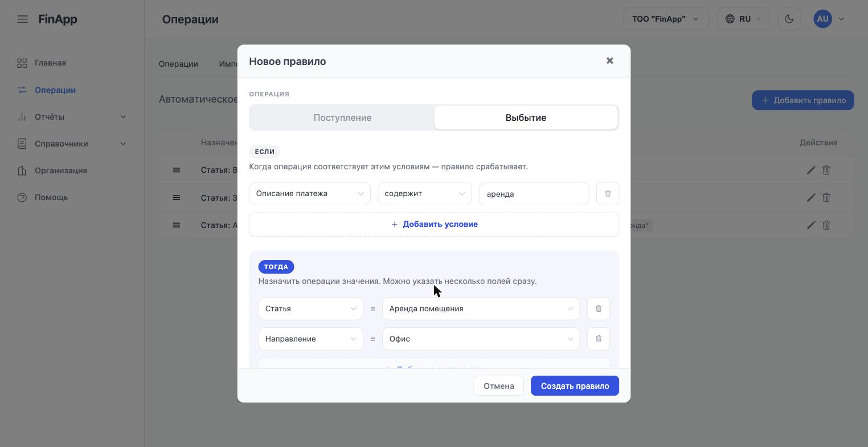Click the FinApp logo
This screenshot has width=868, height=447.
point(58,19)
